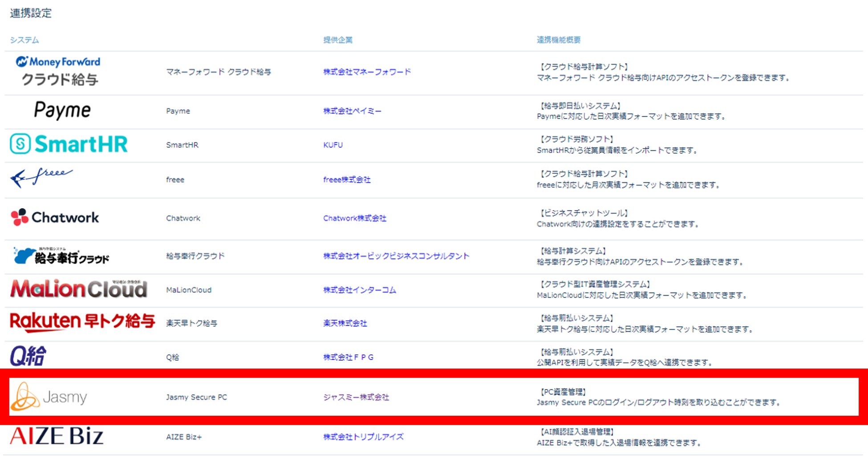Open the 株式会社トリプルアイズ link
The image size is (868, 466).
tap(363, 437)
